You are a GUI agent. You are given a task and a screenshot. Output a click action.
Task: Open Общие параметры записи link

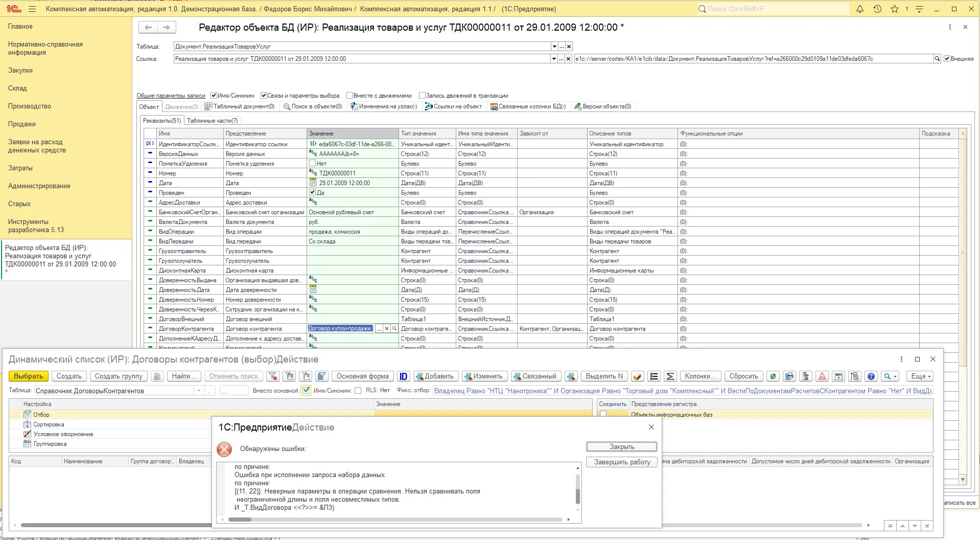pos(171,96)
